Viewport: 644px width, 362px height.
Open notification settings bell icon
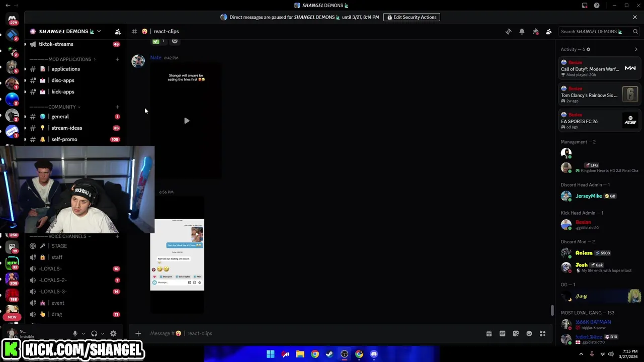coord(522,31)
